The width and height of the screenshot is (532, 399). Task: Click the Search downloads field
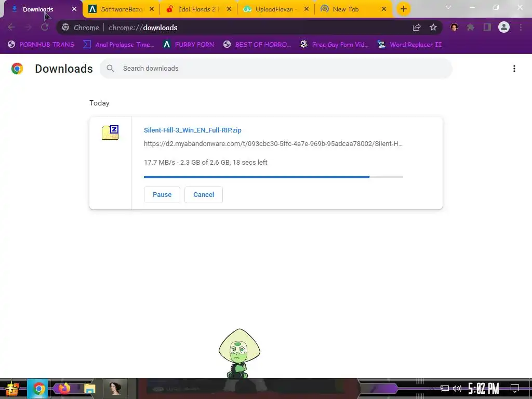[276, 69]
